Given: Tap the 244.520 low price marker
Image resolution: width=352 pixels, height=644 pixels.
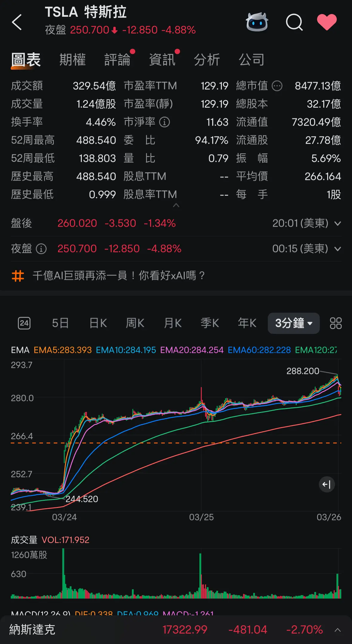Looking at the screenshot, I should click(x=82, y=499).
